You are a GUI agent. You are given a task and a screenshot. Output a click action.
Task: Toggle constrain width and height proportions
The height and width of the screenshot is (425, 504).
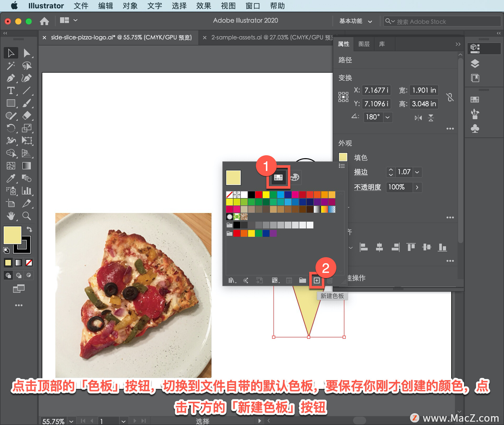click(450, 97)
